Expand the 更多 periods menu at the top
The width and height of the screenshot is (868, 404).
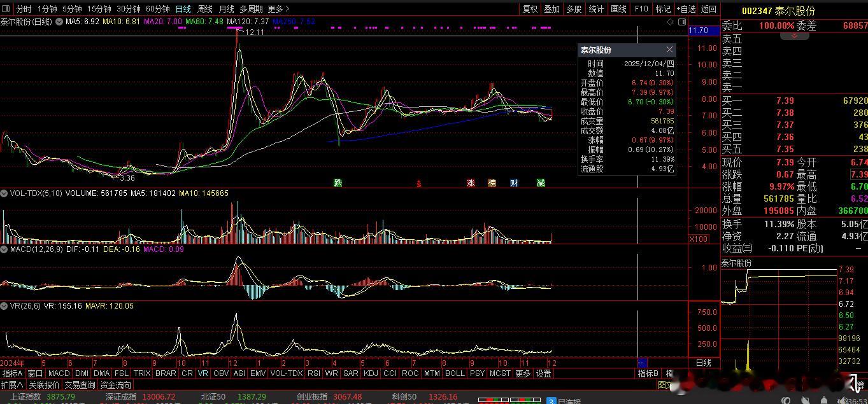pos(278,9)
